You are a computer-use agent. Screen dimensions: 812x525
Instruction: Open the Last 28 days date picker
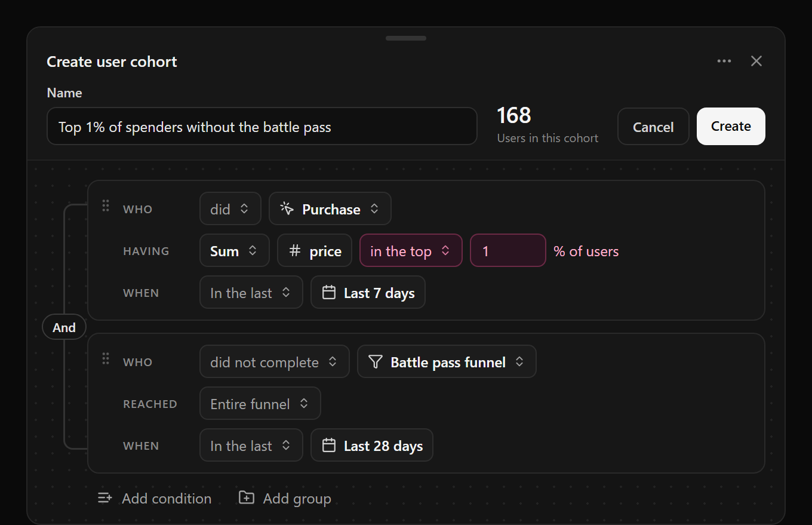(x=372, y=446)
